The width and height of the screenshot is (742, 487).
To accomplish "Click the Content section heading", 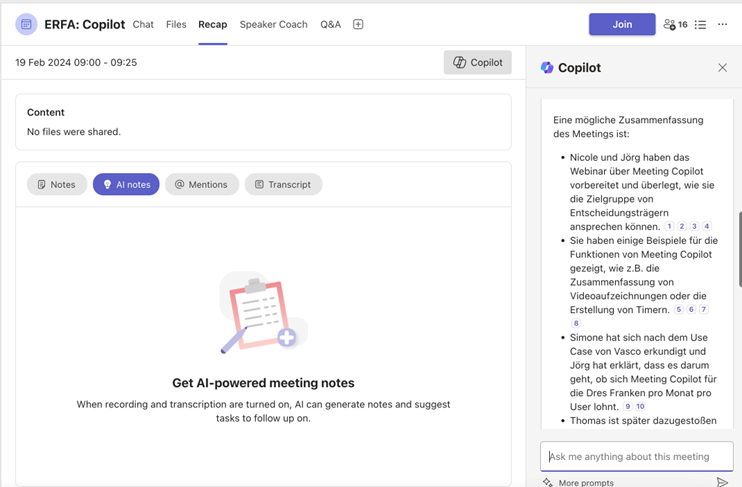I will point(45,112).
